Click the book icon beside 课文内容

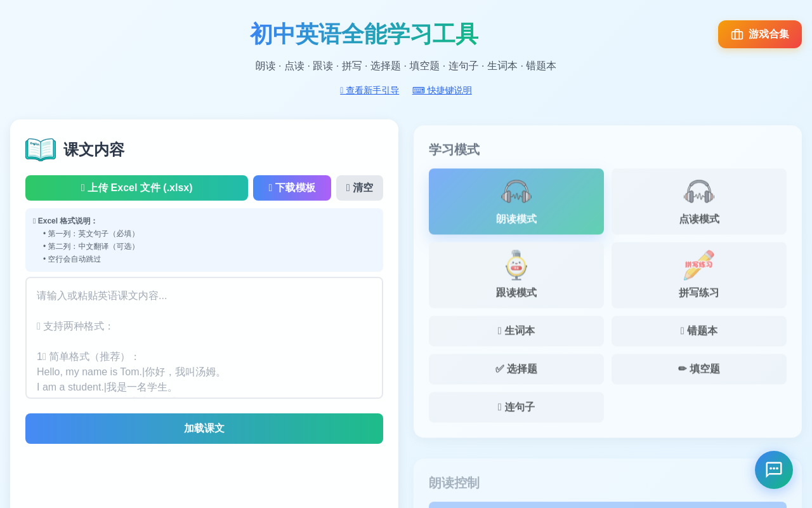pos(41,150)
